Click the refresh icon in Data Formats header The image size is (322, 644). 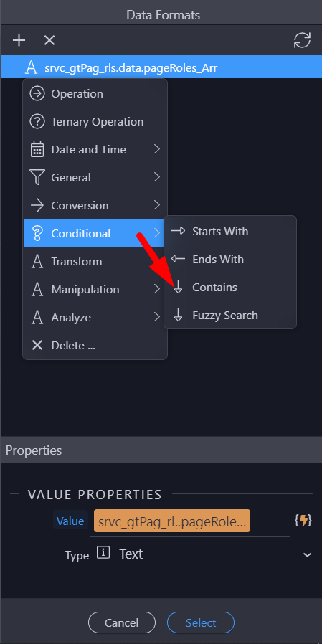point(303,40)
